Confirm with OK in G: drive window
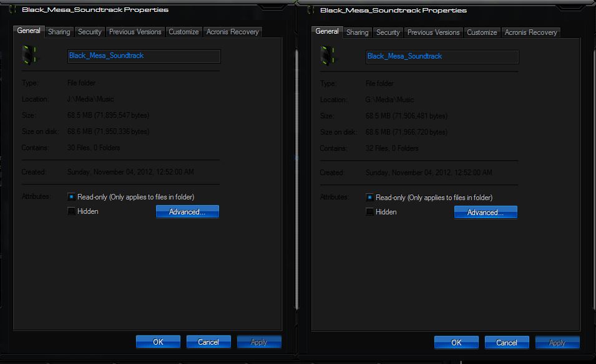This screenshot has width=596, height=364. [456, 343]
